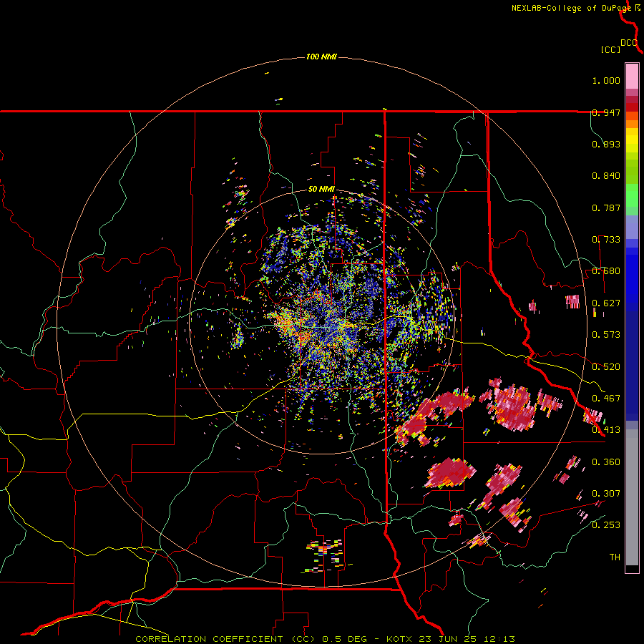Click the TH threshold legend label
Image resolution: width=644 pixels, height=644 pixels.
click(x=615, y=557)
